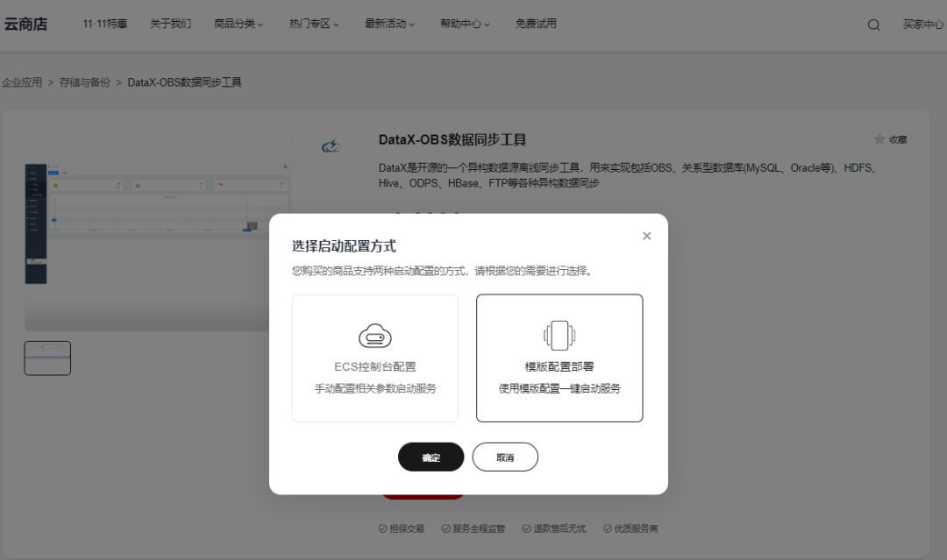Open the 商品分类 dropdown
Screen dimensions: 947x560
239,24
